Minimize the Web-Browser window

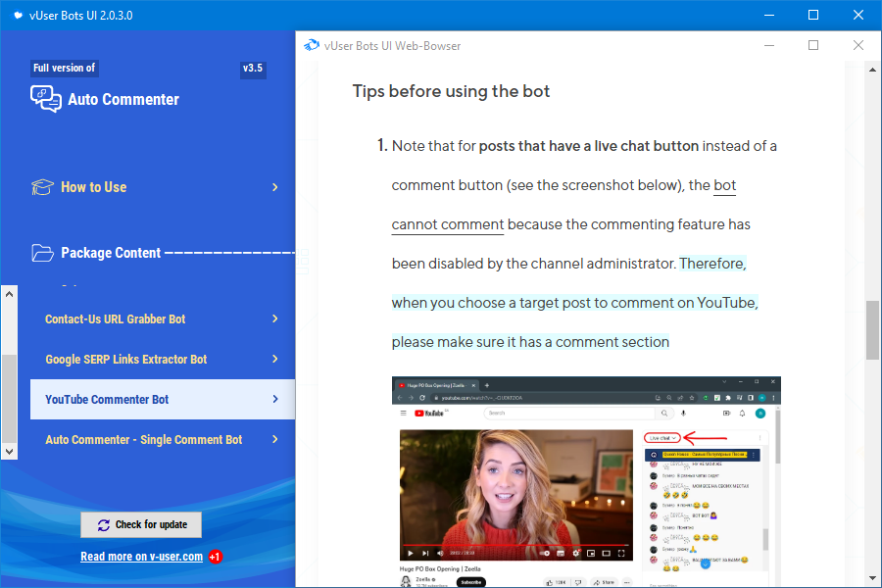769,46
